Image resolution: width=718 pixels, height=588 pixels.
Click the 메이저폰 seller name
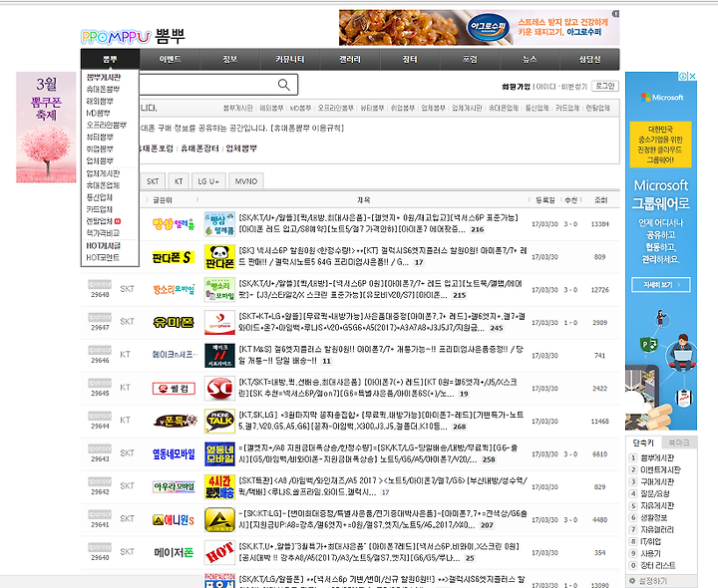(174, 553)
